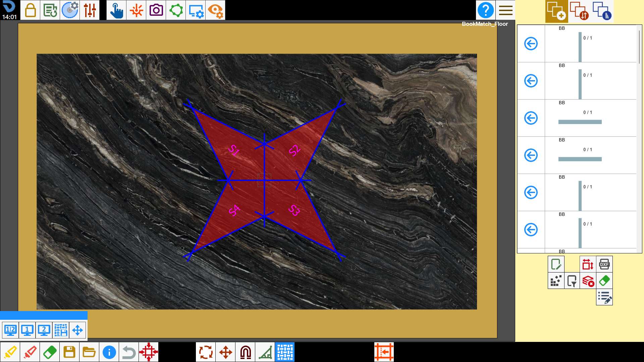The height and width of the screenshot is (362, 644).
Task: Open the filter list icon in right panel
Action: [x=572, y=281]
